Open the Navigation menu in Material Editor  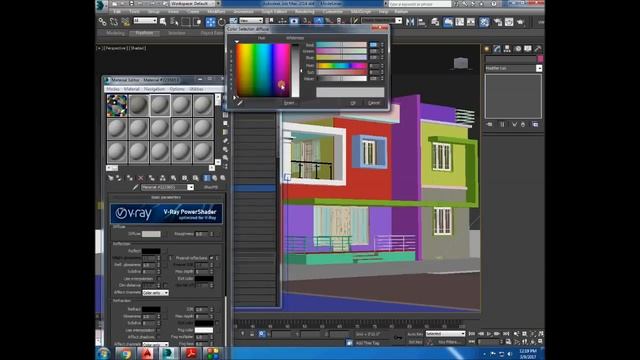(x=154, y=89)
